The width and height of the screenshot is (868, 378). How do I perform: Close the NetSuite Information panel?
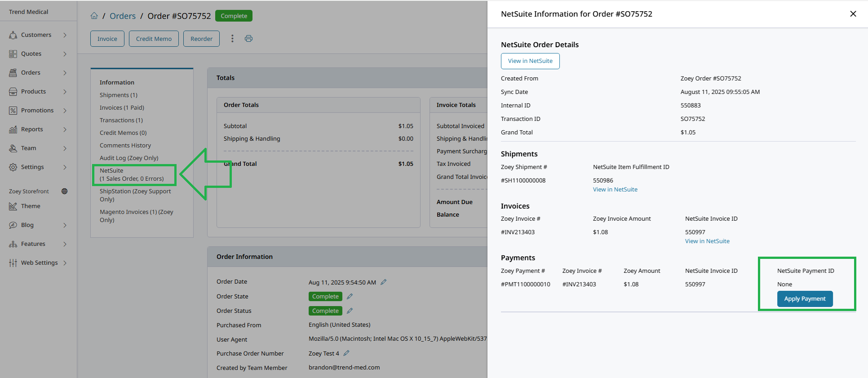[x=853, y=14]
